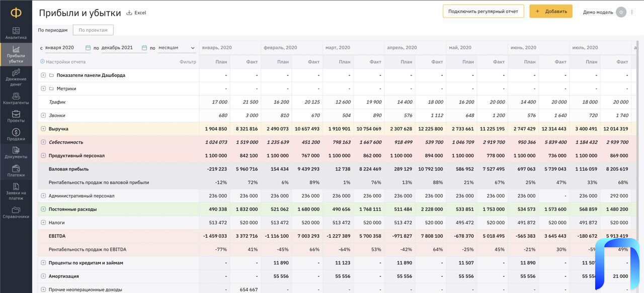Expand the Метрики row
This screenshot has width=644, height=293.
pos(43,88)
